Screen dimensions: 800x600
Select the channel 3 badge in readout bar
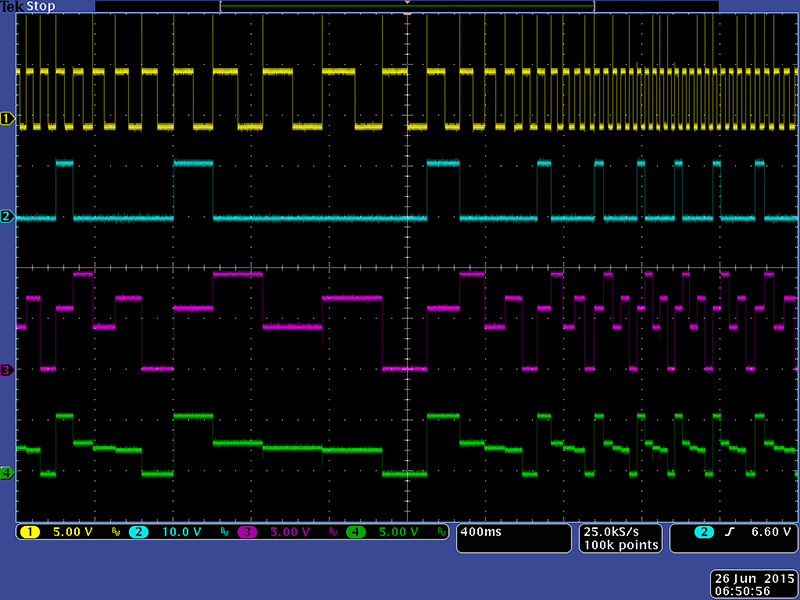247,532
